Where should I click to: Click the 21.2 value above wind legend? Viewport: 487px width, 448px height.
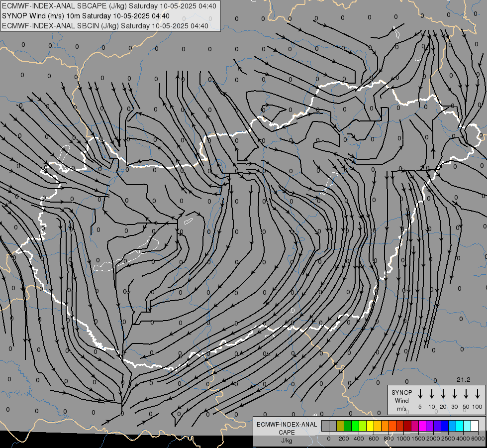pos(464,380)
